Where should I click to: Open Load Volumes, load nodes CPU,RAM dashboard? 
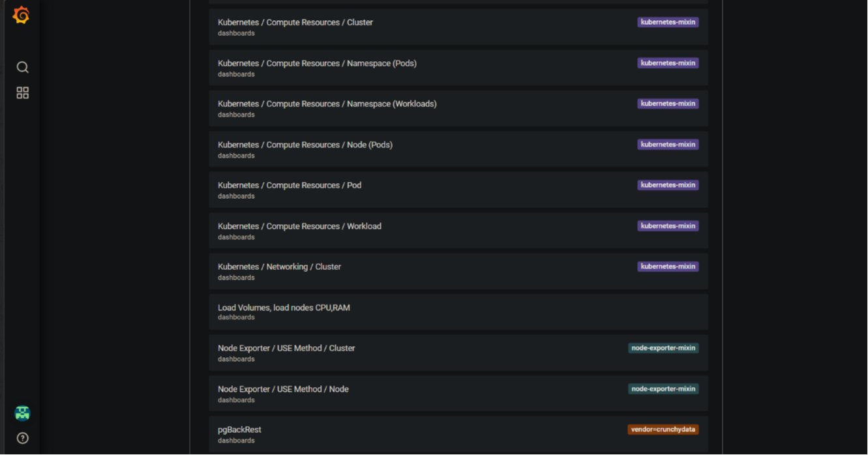tap(284, 308)
